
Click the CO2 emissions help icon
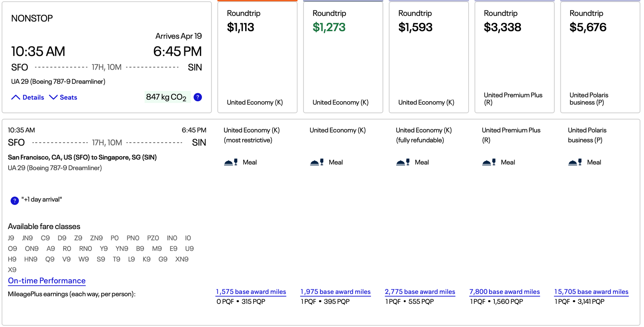pyautogui.click(x=198, y=97)
